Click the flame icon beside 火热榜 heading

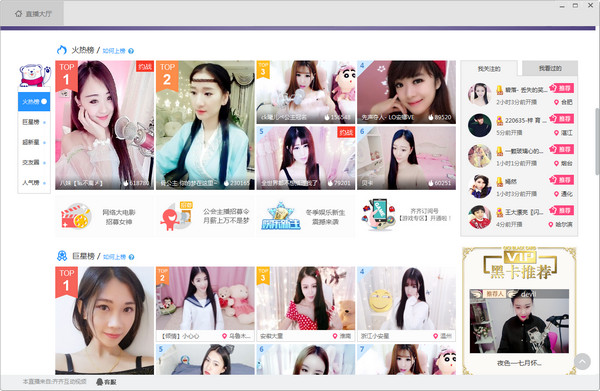[62, 50]
